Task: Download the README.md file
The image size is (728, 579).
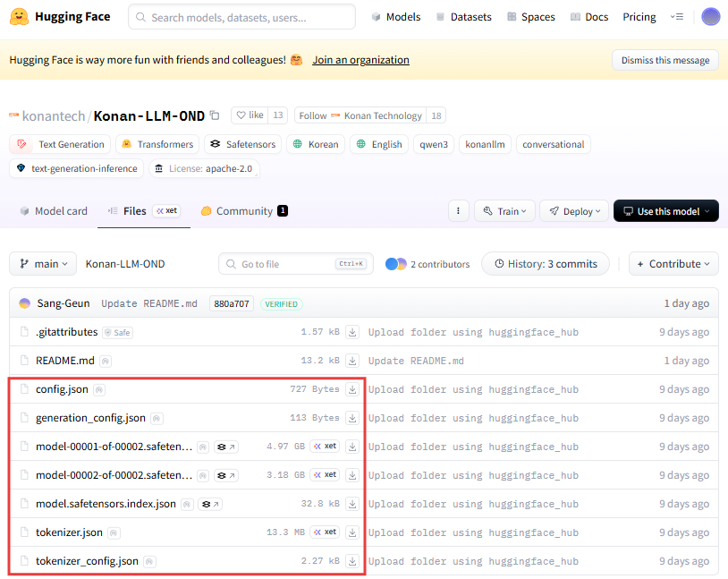Action: 352,361
